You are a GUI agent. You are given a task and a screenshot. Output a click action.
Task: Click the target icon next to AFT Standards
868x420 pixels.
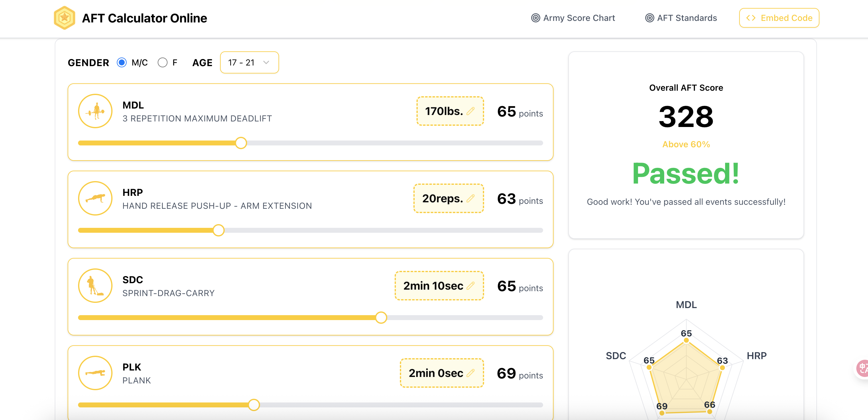click(649, 18)
